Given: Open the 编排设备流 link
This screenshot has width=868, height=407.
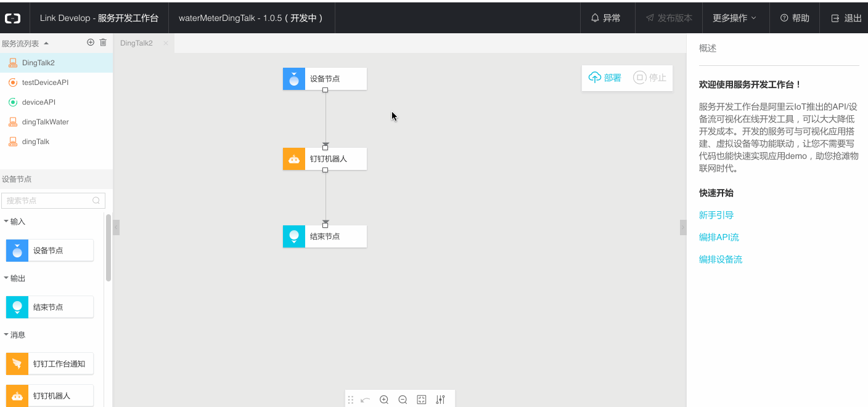Looking at the screenshot, I should (x=721, y=260).
